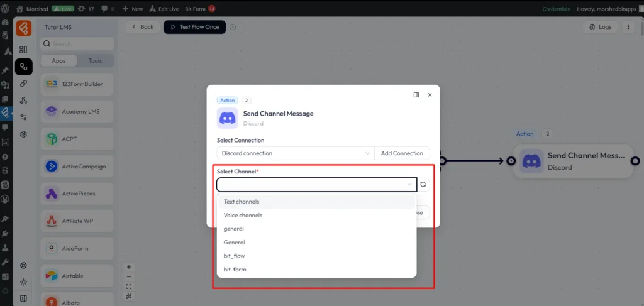Click the 17 updates icon in admin bar
Image resolution: width=644 pixels, height=306 pixels.
[86, 9]
